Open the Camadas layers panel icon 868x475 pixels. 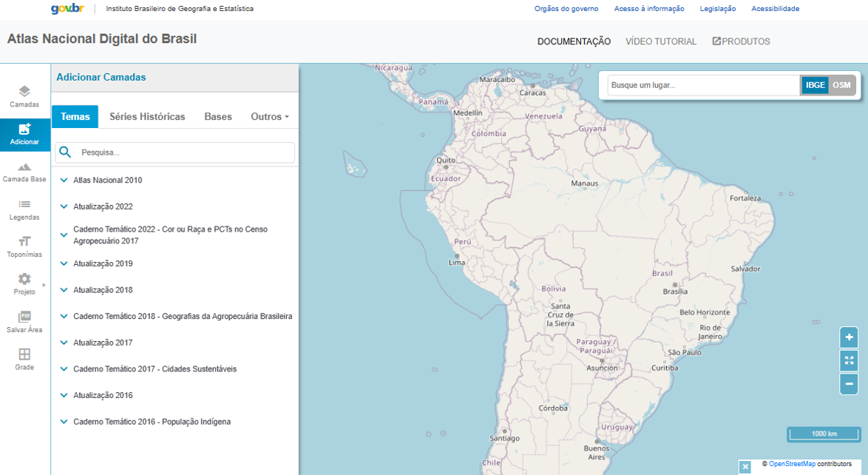click(x=24, y=92)
